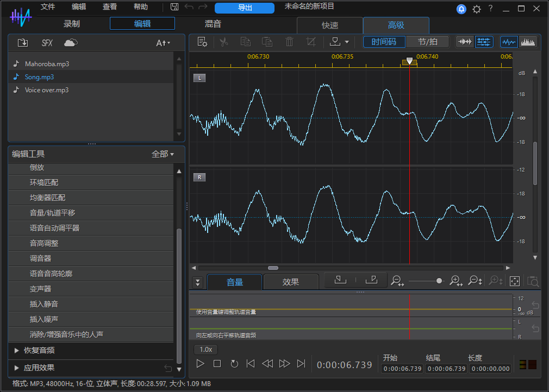The image size is (549, 392).
Task: Click the import file icon above media list
Action: [22, 42]
